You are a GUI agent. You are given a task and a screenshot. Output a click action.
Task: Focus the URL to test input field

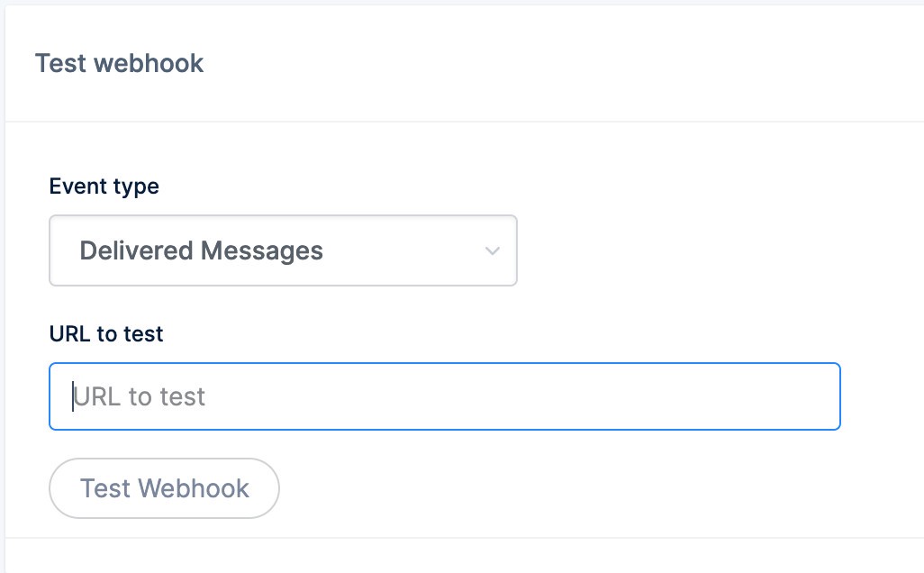445,396
